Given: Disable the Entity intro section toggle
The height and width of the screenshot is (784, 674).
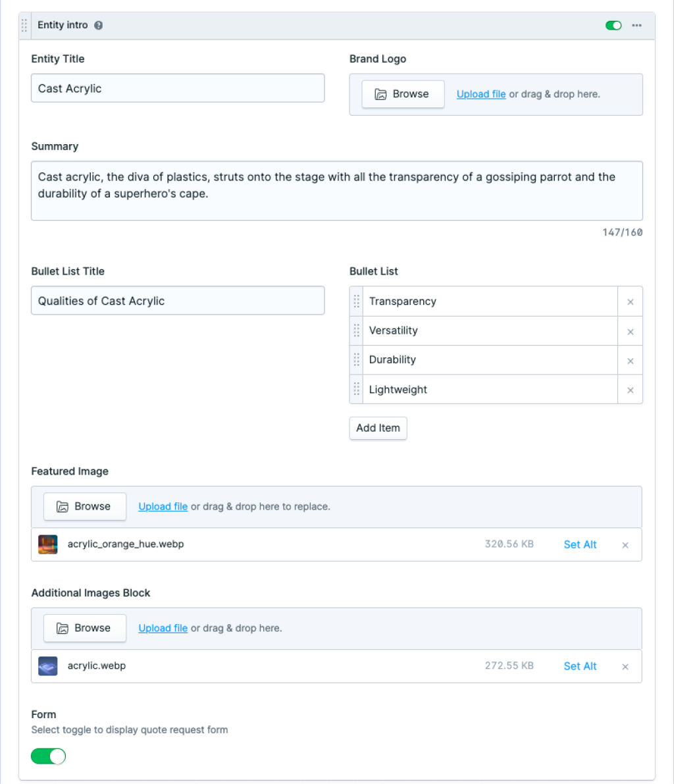Looking at the screenshot, I should 613,25.
